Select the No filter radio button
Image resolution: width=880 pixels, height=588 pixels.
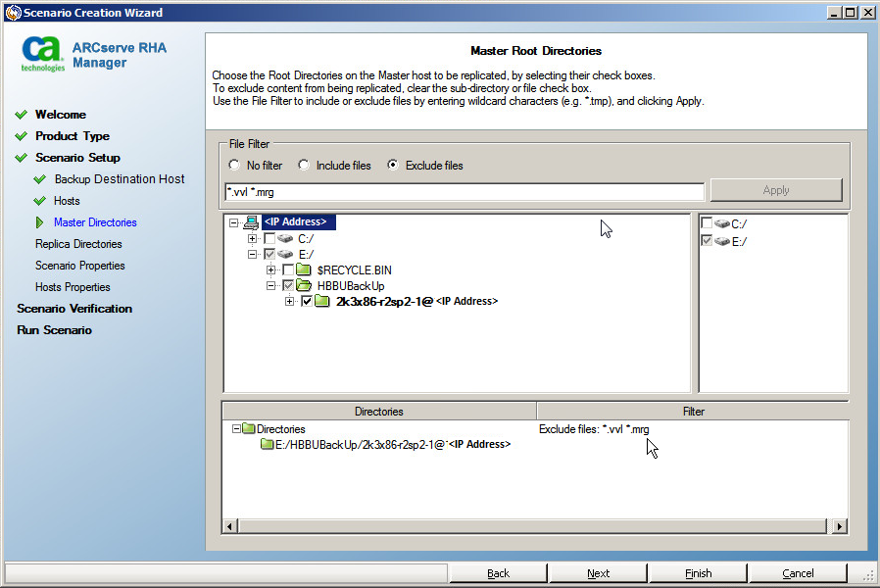tap(234, 166)
